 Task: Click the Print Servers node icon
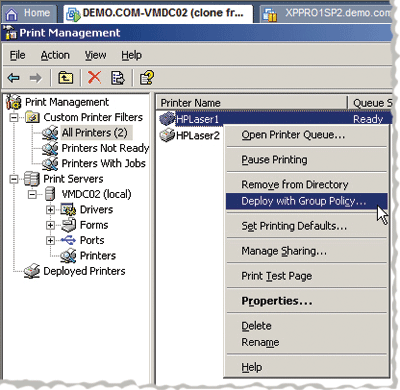[32, 179]
